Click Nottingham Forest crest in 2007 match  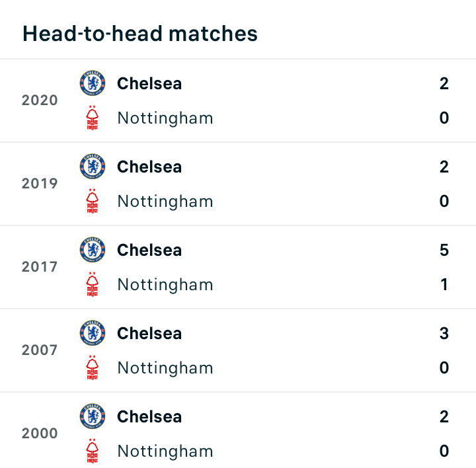coord(93,368)
